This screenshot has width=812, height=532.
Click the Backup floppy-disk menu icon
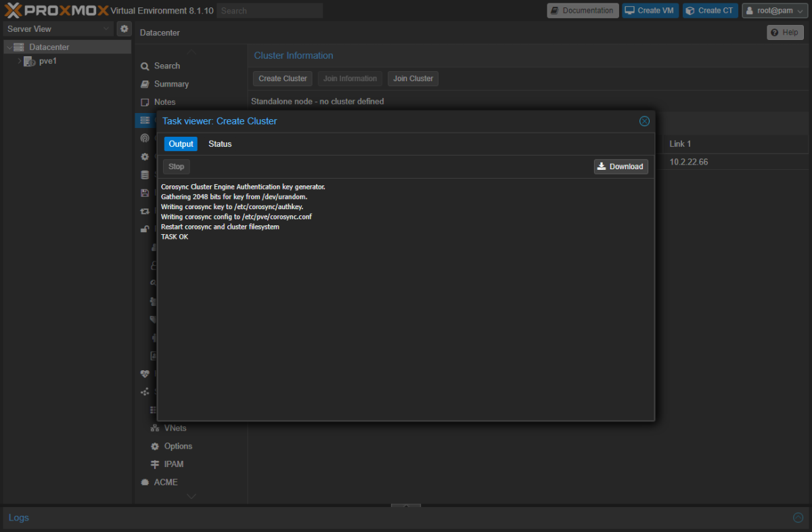point(145,193)
